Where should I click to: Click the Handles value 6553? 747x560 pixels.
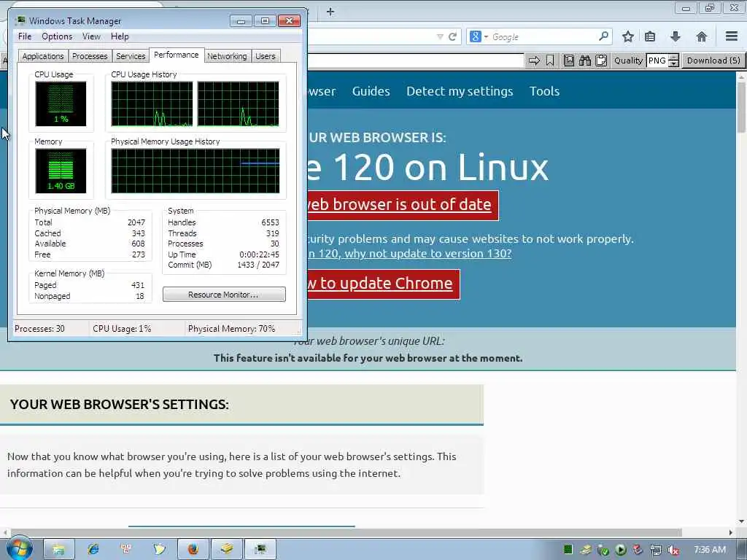(x=270, y=222)
